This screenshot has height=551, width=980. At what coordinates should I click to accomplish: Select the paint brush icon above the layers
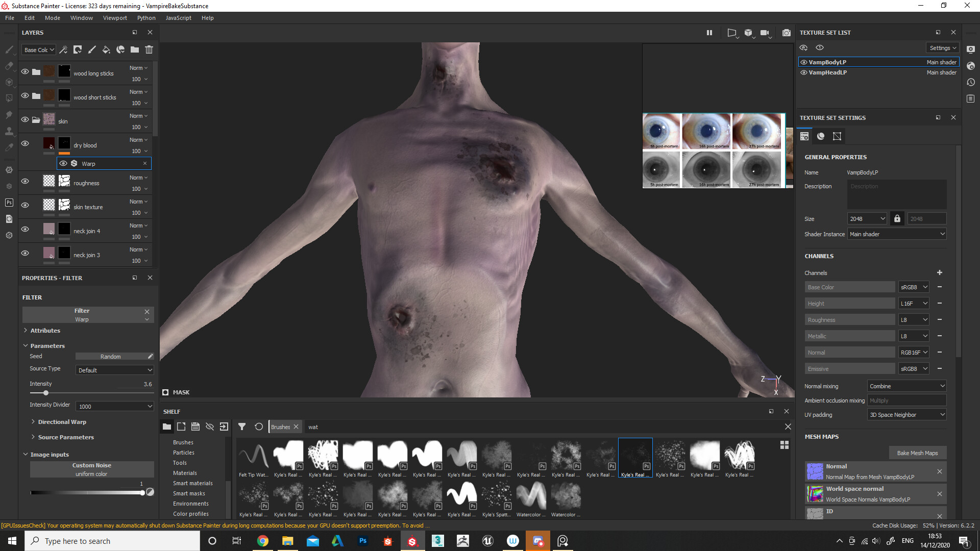click(92, 49)
